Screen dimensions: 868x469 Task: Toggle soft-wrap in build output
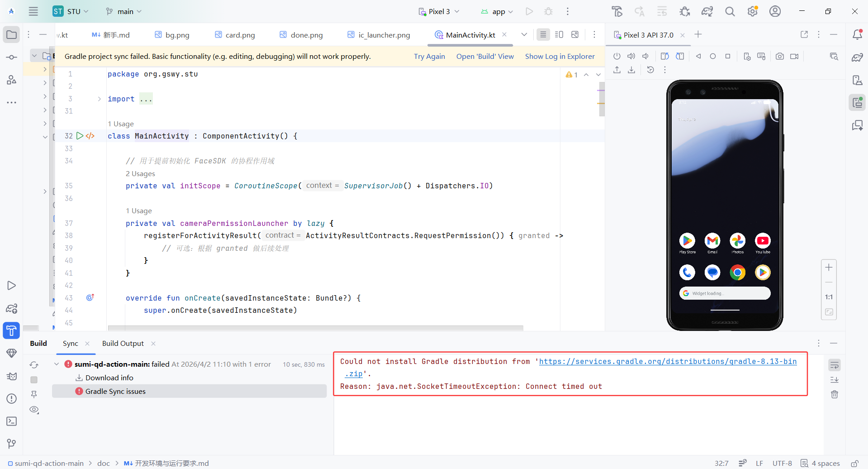pos(835,365)
